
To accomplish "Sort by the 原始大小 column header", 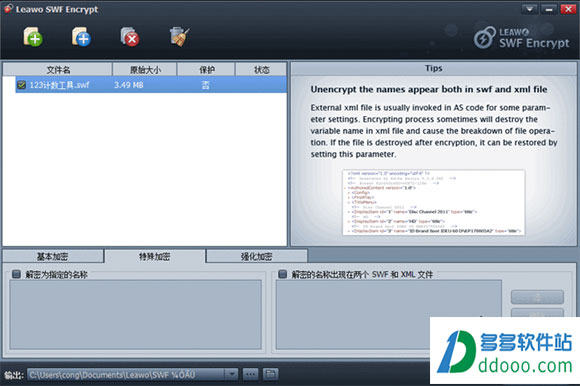I will point(145,70).
